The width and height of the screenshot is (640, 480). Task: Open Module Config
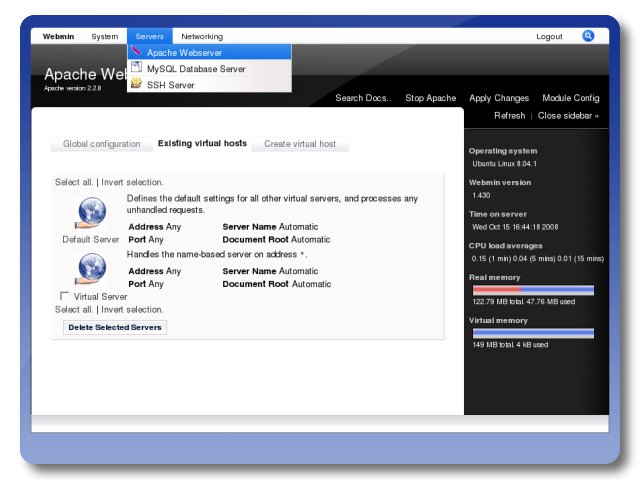pyautogui.click(x=570, y=98)
